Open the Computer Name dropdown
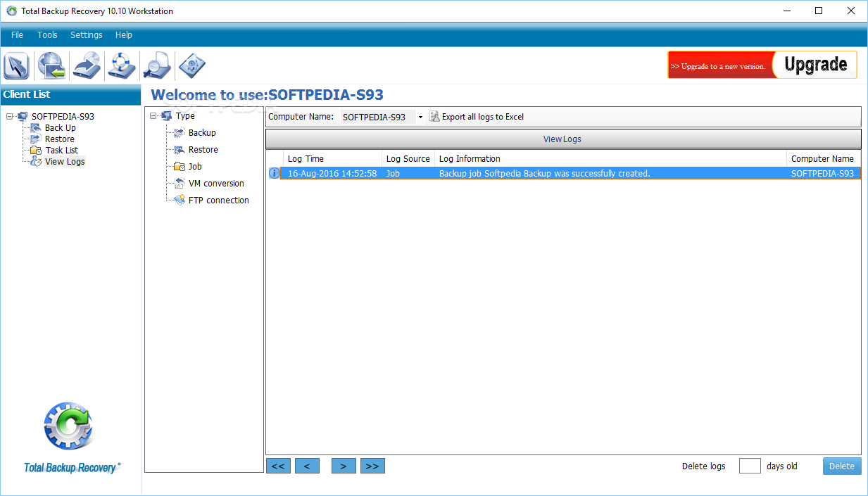Viewport: 868px width, 496px height. click(x=420, y=117)
